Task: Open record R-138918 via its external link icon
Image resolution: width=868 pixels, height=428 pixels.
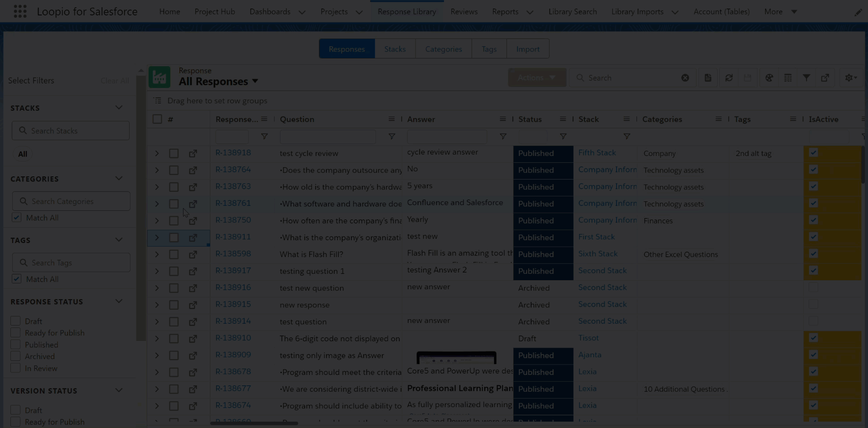Action: click(193, 154)
